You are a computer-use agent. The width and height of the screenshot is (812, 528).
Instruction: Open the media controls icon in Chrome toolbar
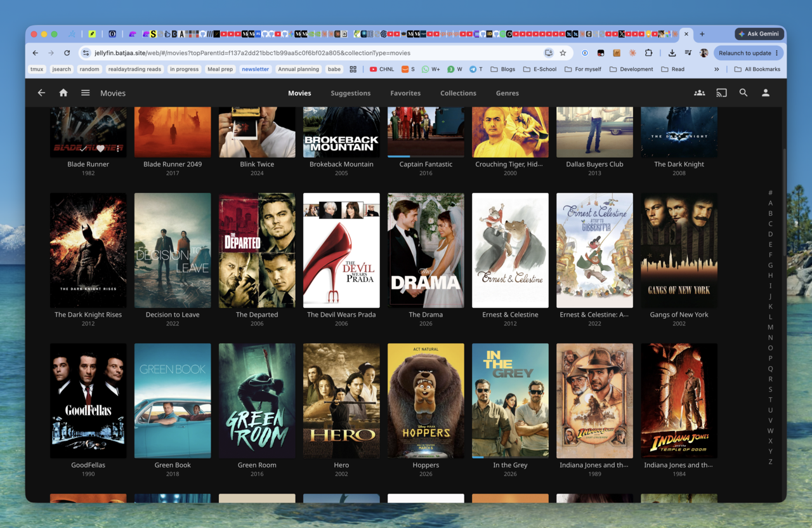(x=688, y=53)
